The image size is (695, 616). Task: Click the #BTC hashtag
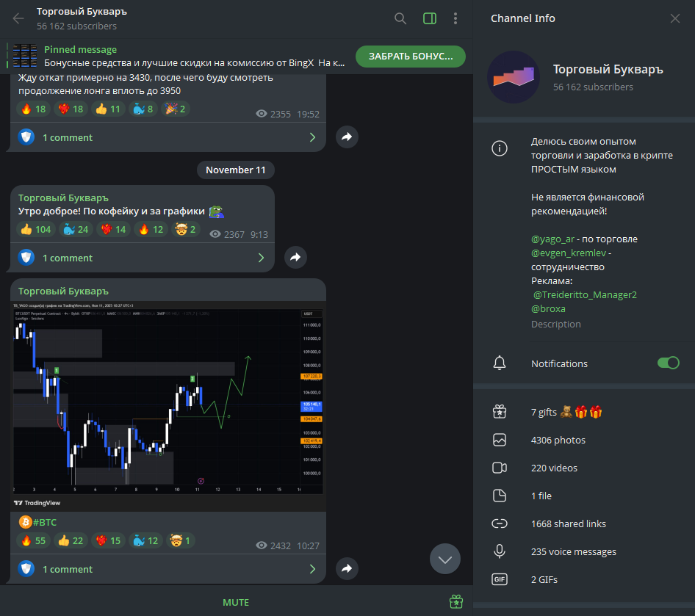pos(45,523)
